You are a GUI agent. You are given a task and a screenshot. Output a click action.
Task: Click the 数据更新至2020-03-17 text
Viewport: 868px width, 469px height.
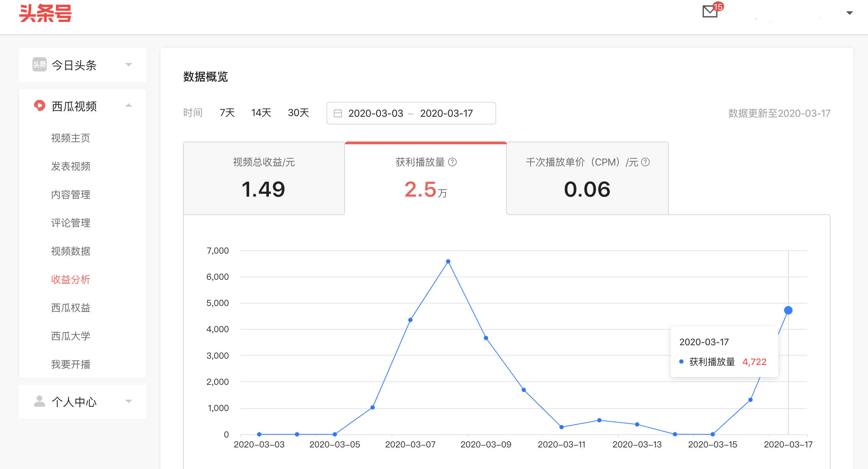tap(779, 113)
